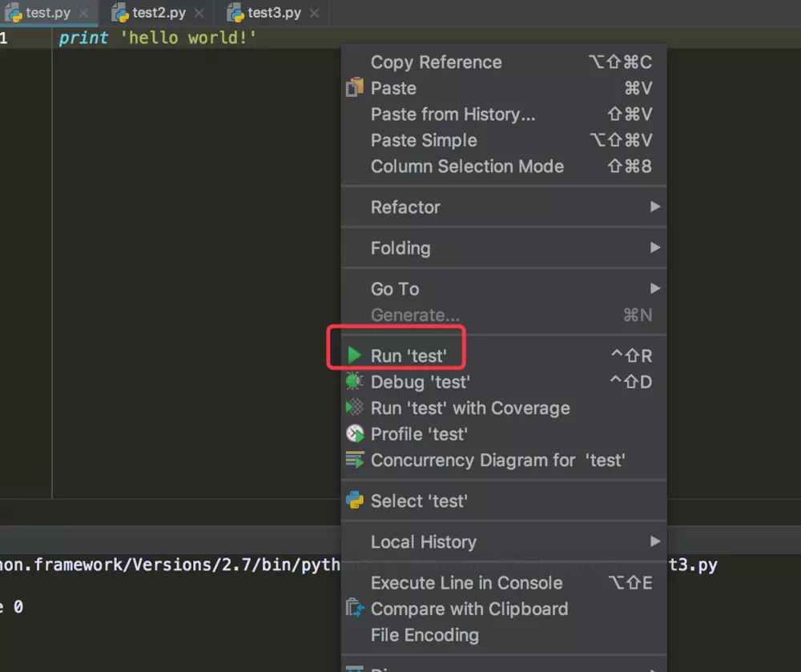The width and height of the screenshot is (801, 672).
Task: Open the Go To submenu
Action: click(395, 289)
